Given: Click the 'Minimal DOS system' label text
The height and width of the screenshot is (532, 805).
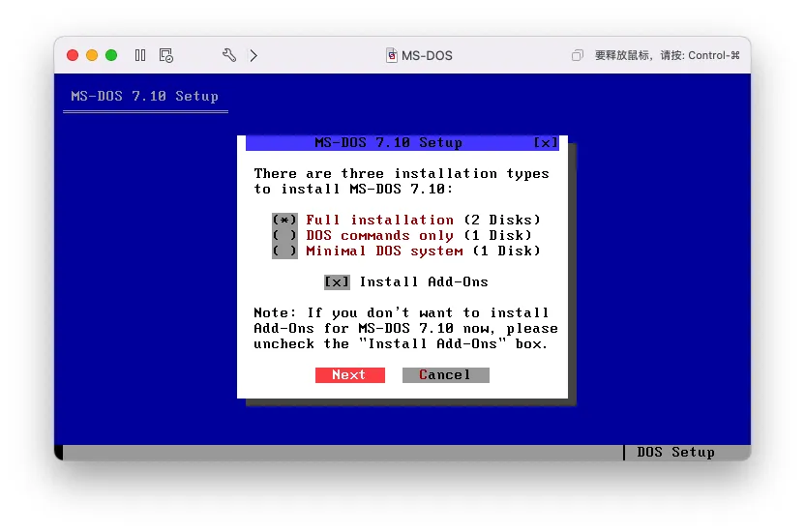Looking at the screenshot, I should [x=384, y=251].
